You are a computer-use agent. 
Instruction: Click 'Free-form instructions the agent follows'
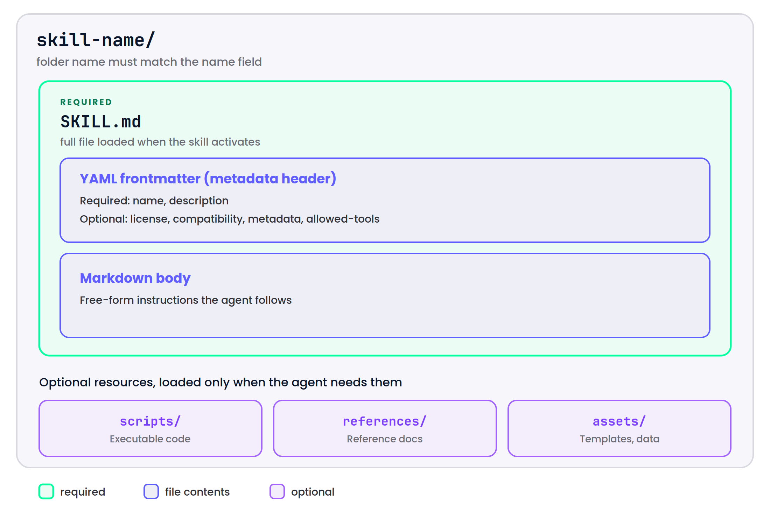185,300
